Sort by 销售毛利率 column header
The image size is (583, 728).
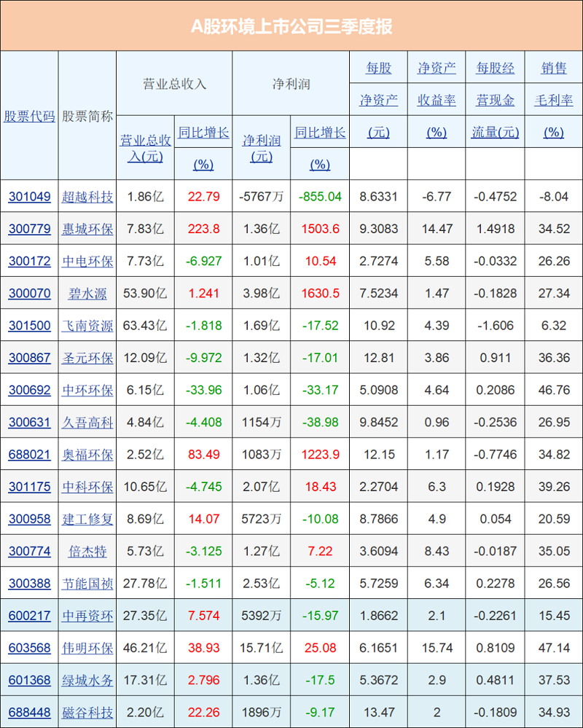(x=553, y=100)
